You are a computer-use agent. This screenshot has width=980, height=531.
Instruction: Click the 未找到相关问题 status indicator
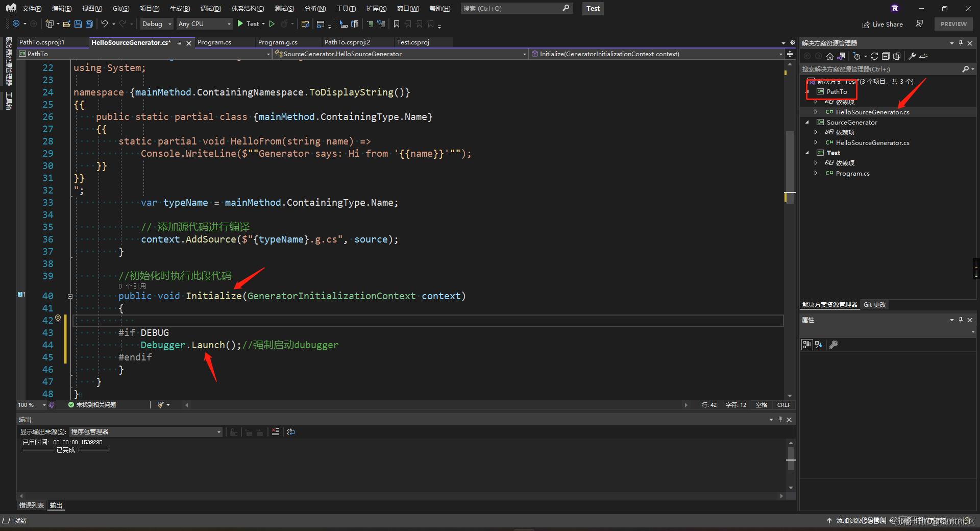(x=92, y=405)
